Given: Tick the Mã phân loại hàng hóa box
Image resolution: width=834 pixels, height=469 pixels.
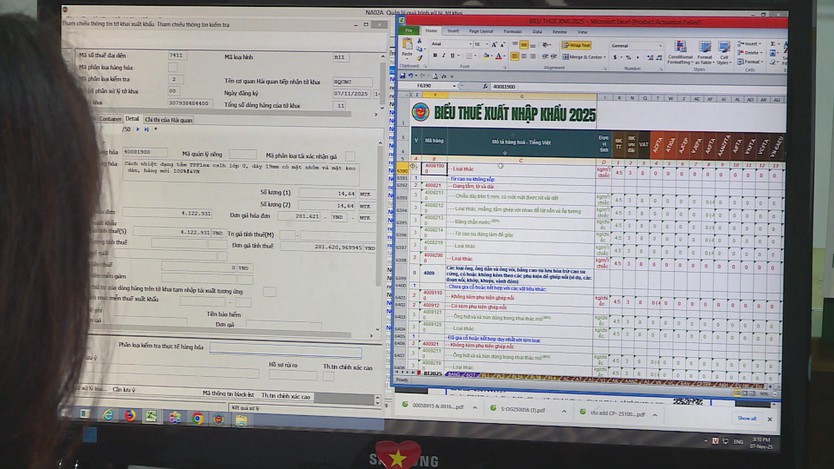Looking at the screenshot, I should tap(173, 67).
